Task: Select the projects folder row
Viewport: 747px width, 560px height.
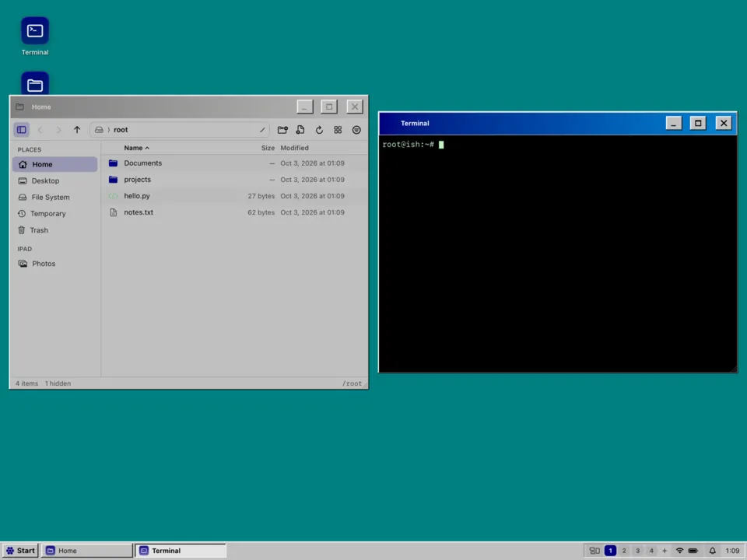Action: [x=234, y=180]
